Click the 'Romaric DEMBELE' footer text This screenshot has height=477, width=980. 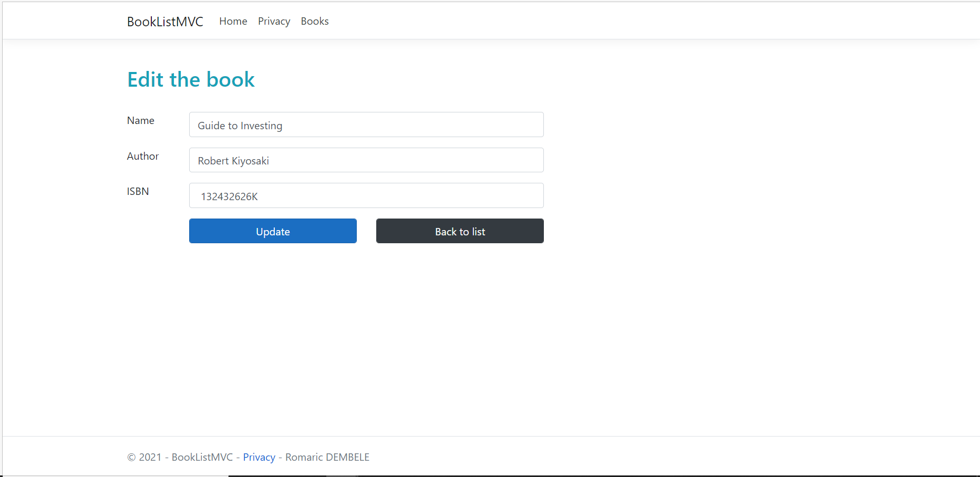tap(327, 457)
